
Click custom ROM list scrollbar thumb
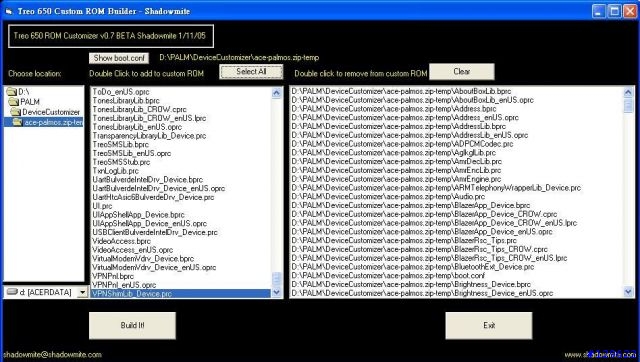click(x=628, y=105)
